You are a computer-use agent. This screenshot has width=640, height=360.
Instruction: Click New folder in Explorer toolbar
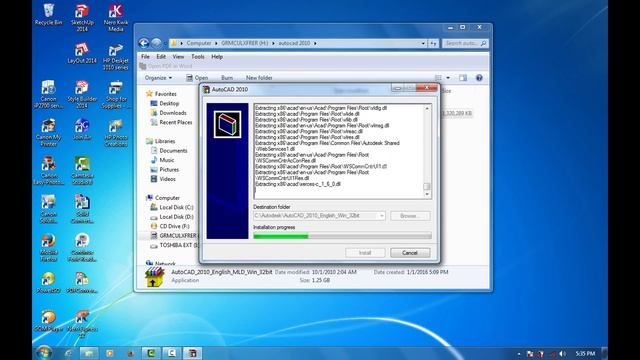(259, 78)
